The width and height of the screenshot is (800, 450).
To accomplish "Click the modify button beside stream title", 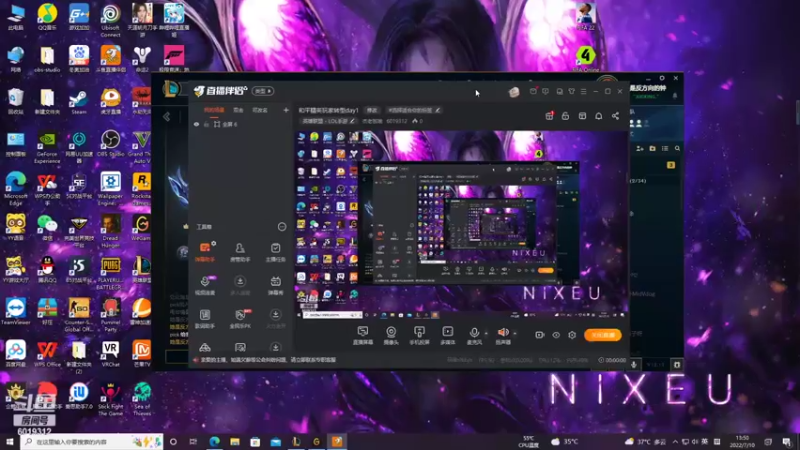I will click(x=372, y=110).
